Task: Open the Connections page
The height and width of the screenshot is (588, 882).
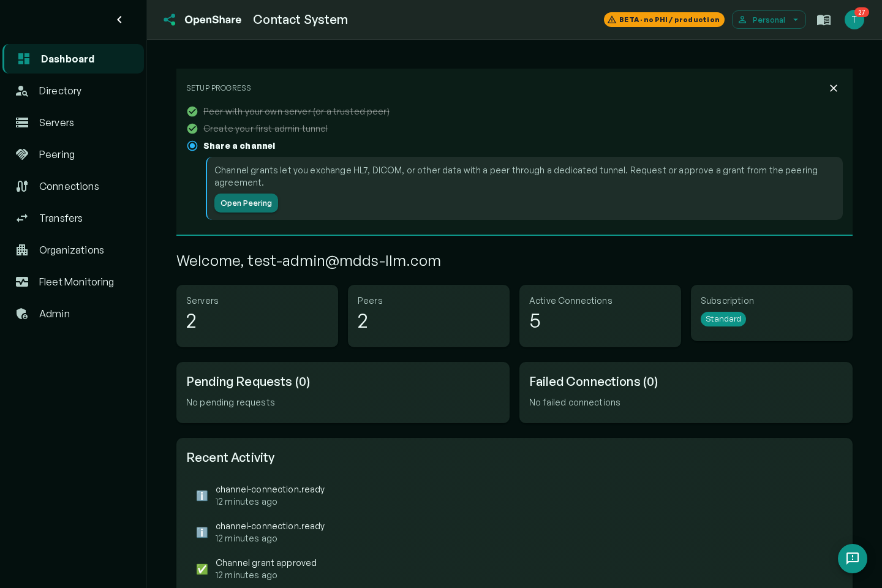Action: [73, 186]
